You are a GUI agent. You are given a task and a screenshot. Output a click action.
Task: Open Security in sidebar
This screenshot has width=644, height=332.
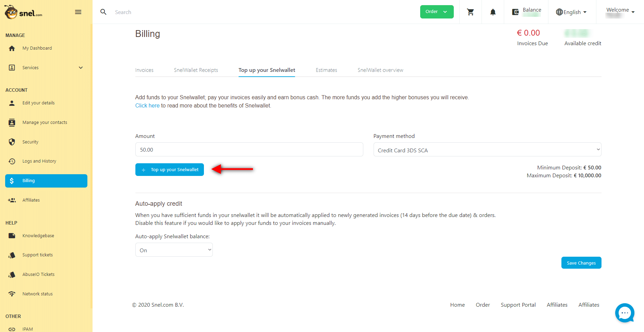point(30,142)
